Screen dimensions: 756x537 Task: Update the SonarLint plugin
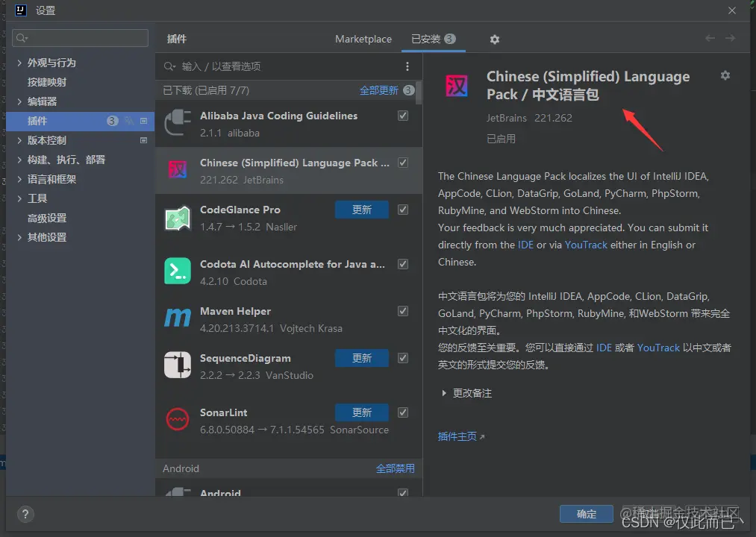362,412
